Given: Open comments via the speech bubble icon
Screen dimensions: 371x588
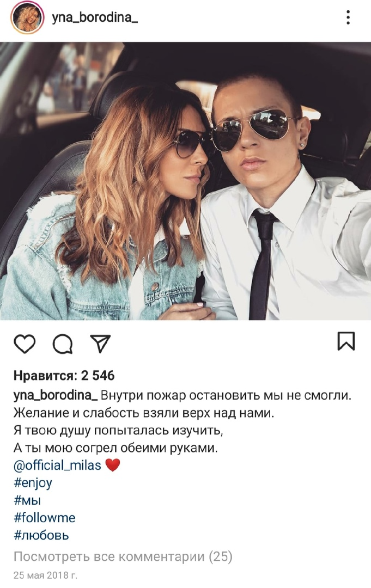Looking at the screenshot, I should pyautogui.click(x=63, y=344).
